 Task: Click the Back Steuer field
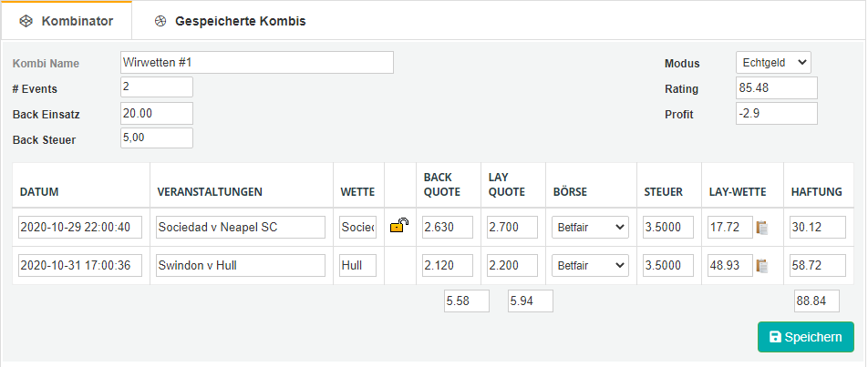pos(157,138)
